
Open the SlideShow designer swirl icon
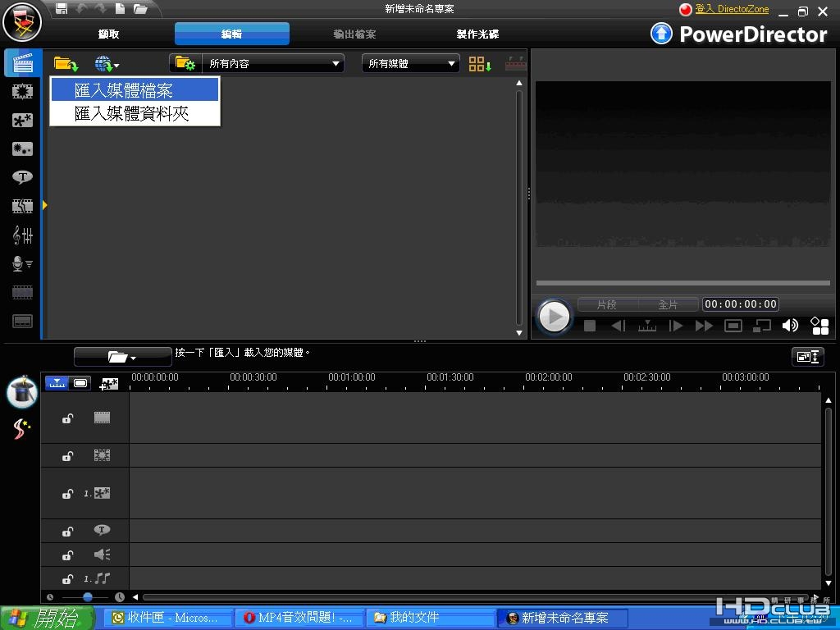[21, 428]
